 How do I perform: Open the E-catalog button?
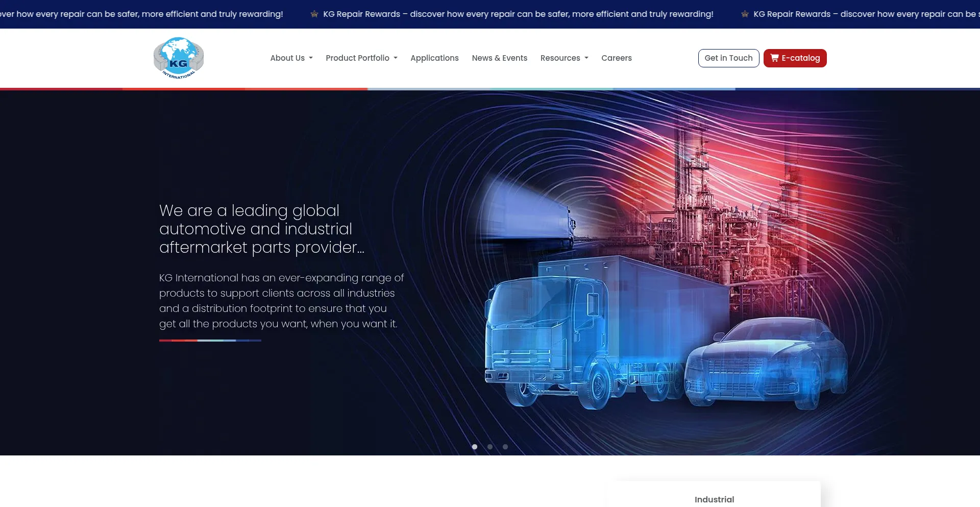795,58
